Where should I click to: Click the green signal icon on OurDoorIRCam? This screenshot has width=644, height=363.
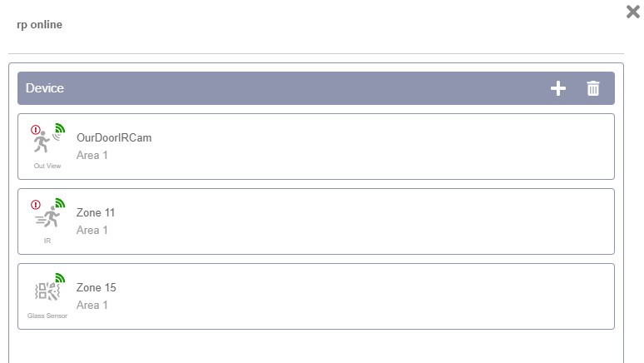coord(59,128)
